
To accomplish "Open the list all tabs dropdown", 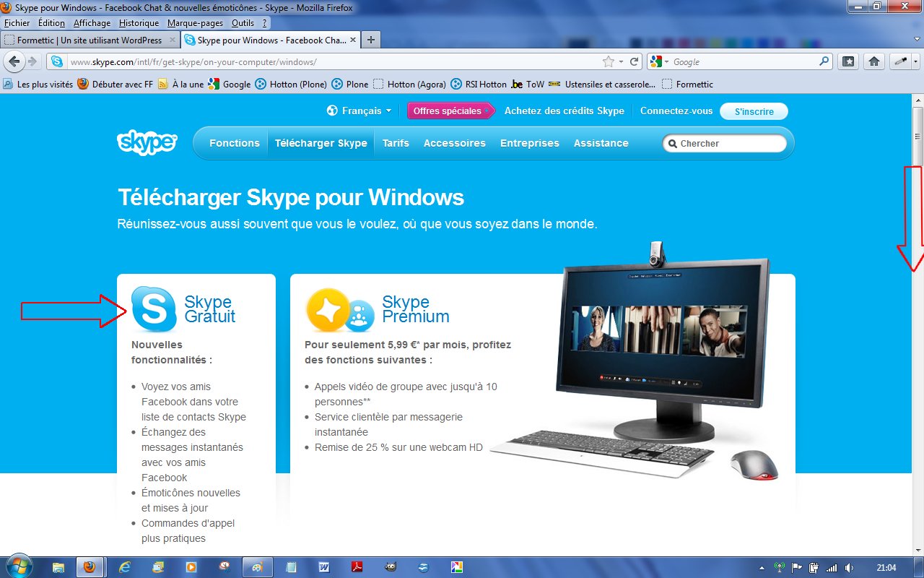I will click(x=918, y=40).
